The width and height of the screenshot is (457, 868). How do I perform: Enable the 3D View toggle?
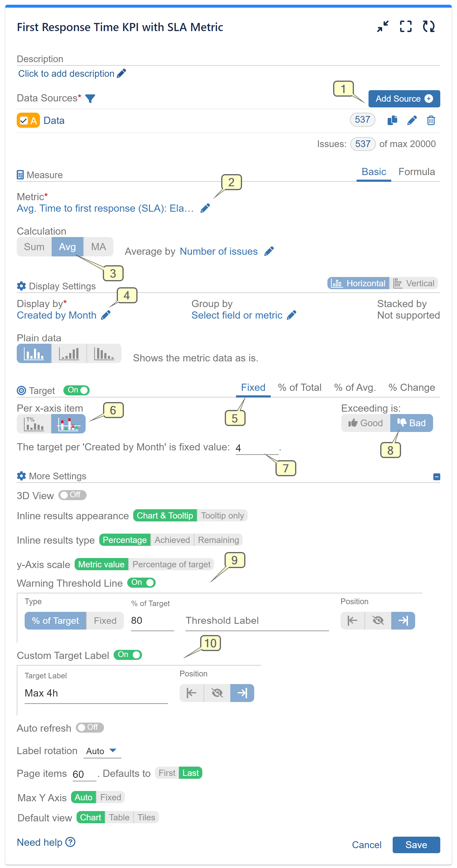pos(72,495)
